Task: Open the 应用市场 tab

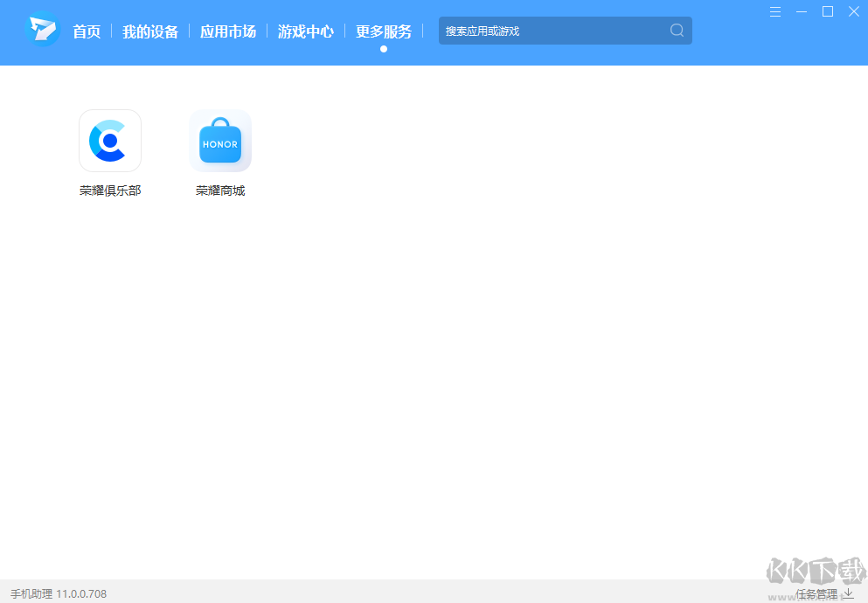Action: (228, 31)
